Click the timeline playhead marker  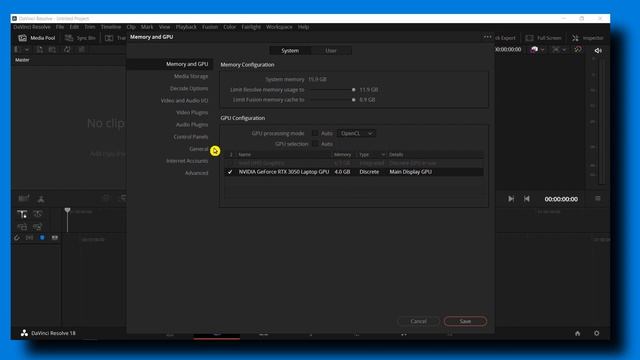(x=67, y=211)
